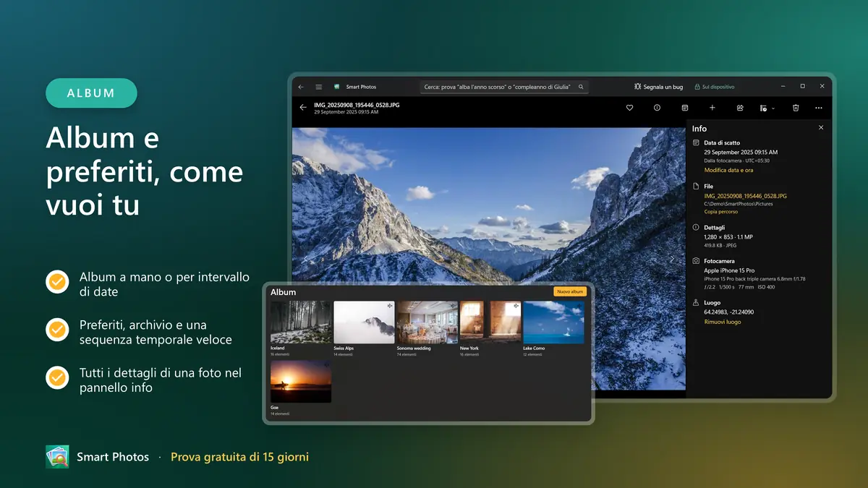The width and height of the screenshot is (868, 488).
Task: Open the Sonoma wedding album thumbnail
Action: coord(427,322)
